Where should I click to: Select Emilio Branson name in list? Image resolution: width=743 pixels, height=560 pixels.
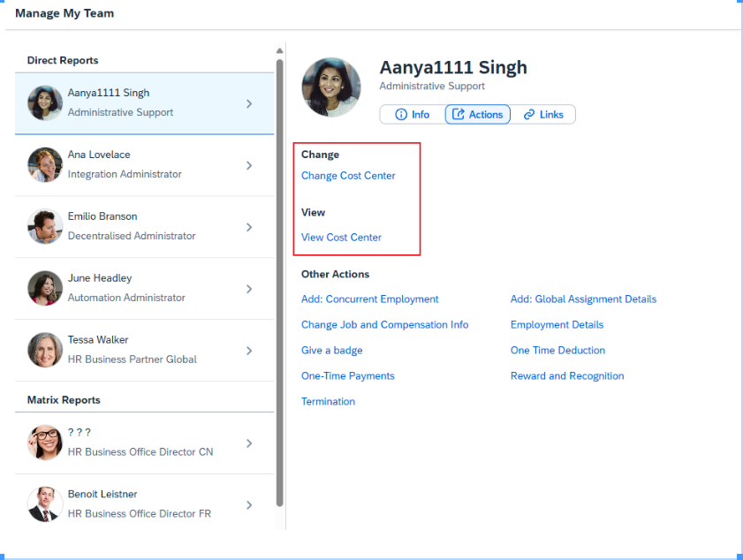[x=102, y=216]
